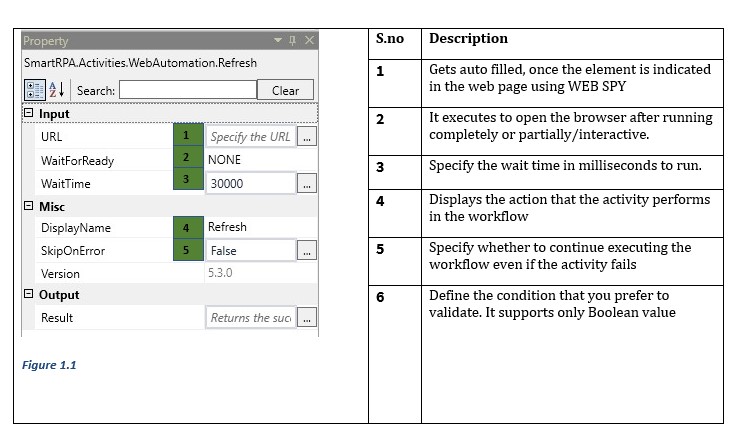The image size is (747, 438).
Task: Click description about displaying the action
Action: coord(569,208)
